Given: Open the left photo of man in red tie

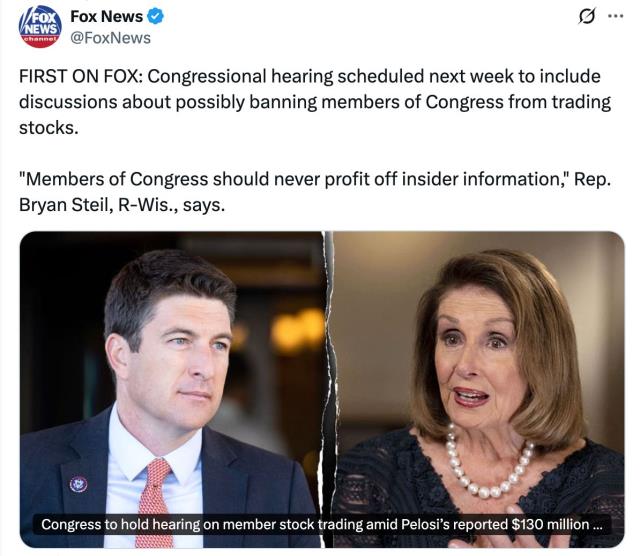Looking at the screenshot, I should coord(171,389).
